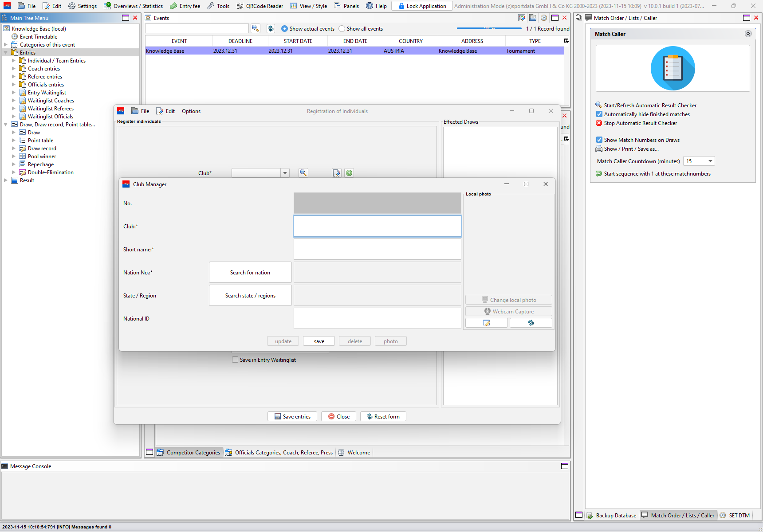The image size is (763, 532).
Task: Open Overviews / Statistics menu
Action: [133, 6]
